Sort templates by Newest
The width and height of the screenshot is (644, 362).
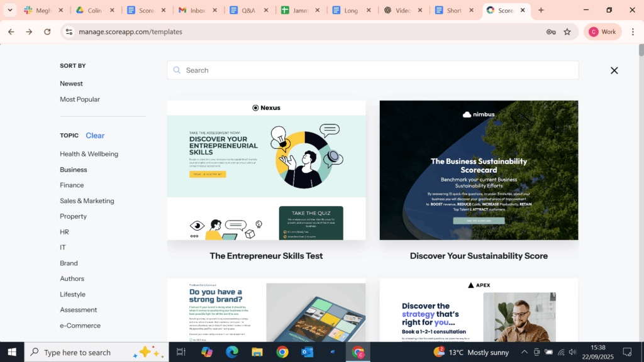point(71,84)
